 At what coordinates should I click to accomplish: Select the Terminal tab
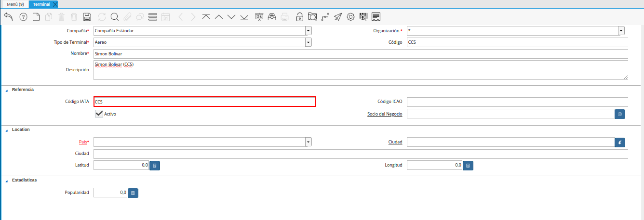[x=41, y=4]
